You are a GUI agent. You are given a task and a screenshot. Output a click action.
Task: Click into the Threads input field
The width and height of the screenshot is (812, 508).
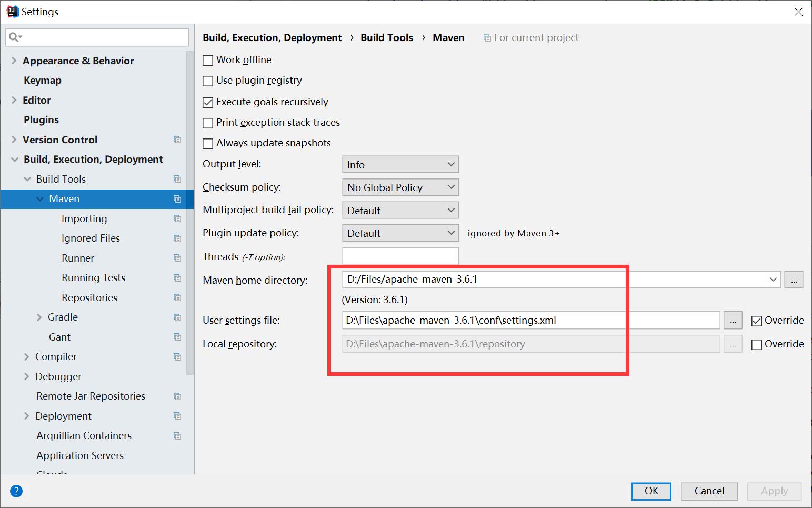[400, 256]
